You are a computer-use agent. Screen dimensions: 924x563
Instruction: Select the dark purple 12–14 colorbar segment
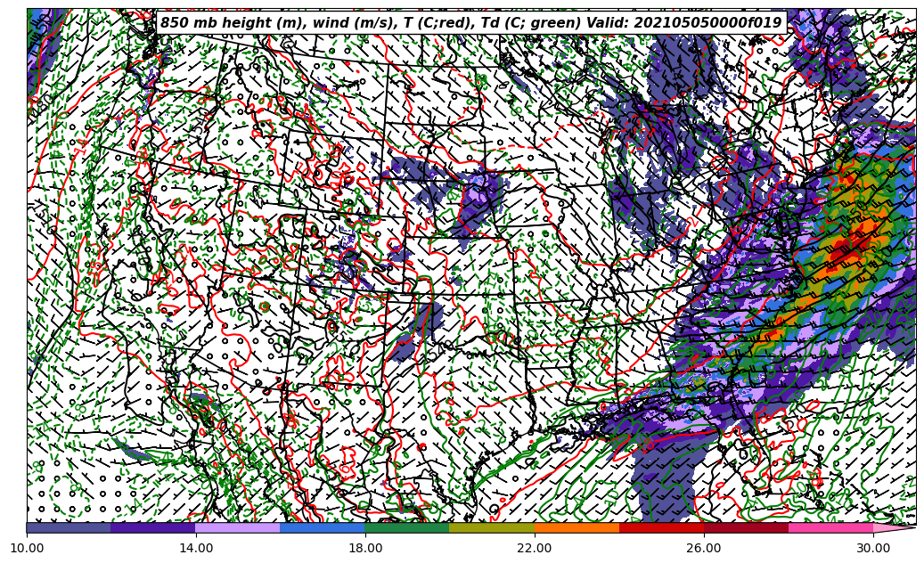[x=153, y=527]
